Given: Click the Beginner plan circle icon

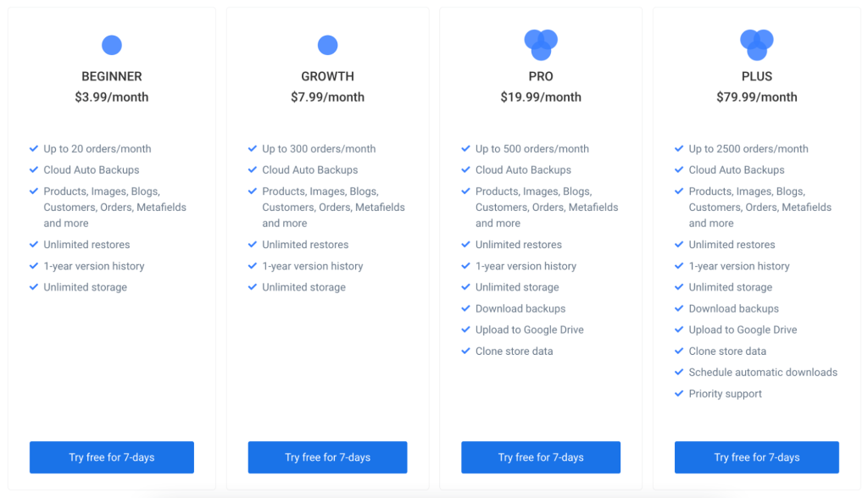Looking at the screenshot, I should [x=112, y=45].
